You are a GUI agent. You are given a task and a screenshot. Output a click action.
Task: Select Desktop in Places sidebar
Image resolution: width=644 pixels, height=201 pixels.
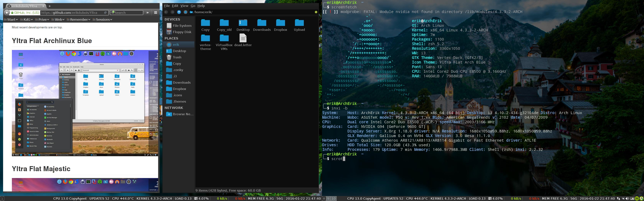179,51
